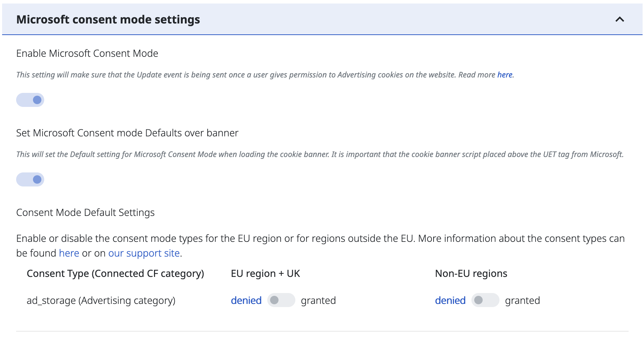Click the 'Consent Mode Default Settings' heading
This screenshot has height=340, width=644.
coord(85,212)
